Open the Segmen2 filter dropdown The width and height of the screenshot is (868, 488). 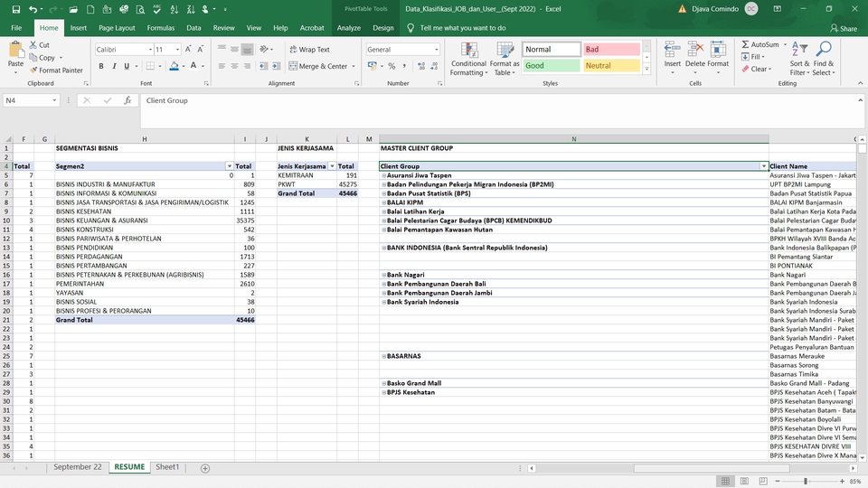pos(229,166)
